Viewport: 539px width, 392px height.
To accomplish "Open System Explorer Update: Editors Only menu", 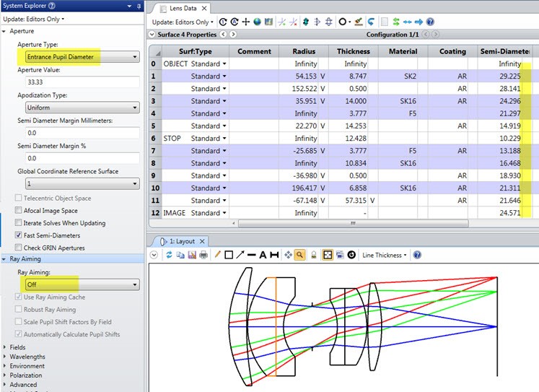I will (34, 19).
